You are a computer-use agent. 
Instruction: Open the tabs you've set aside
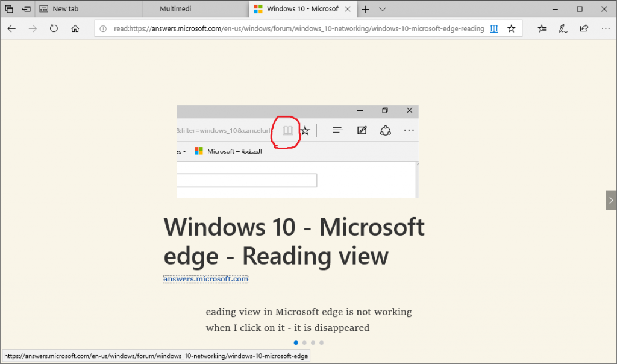(8, 8)
